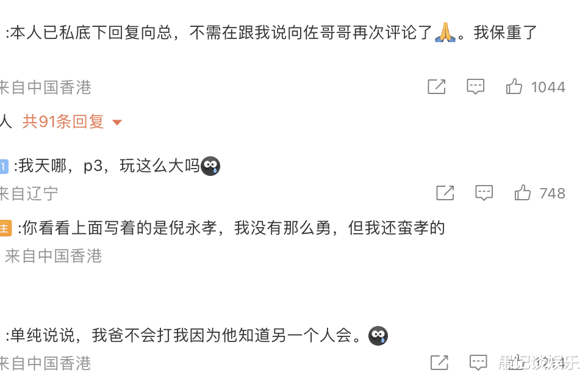Viewport: 588px width, 381px height.
Task: Click the thumbs-up icon showing 748
Action: tap(523, 193)
